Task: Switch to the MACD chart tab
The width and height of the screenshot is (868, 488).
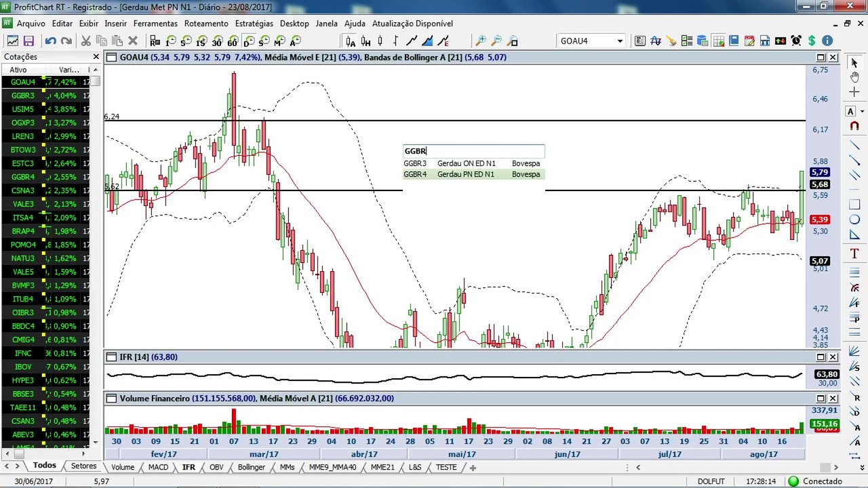Action: pos(158,467)
